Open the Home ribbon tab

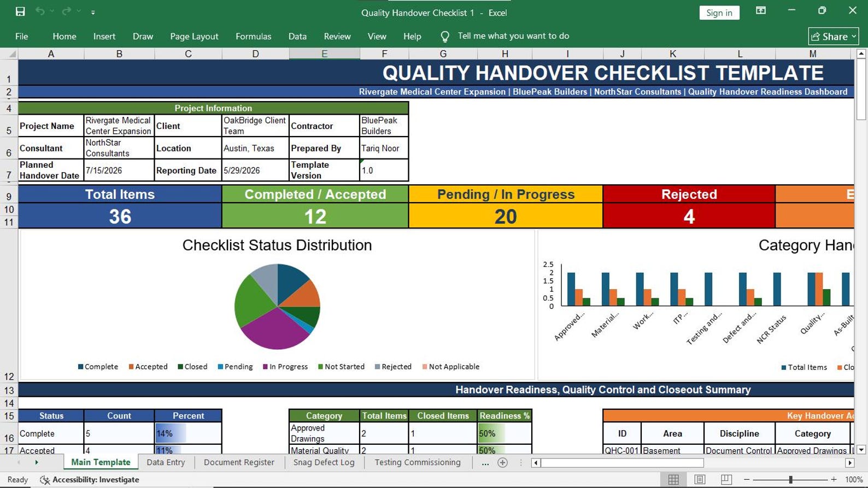(x=64, y=37)
